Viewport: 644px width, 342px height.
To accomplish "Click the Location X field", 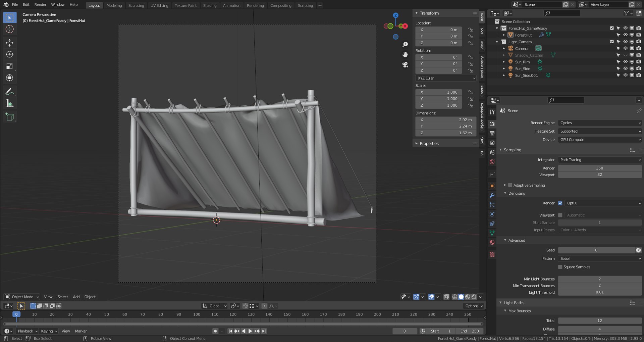I will (439, 30).
